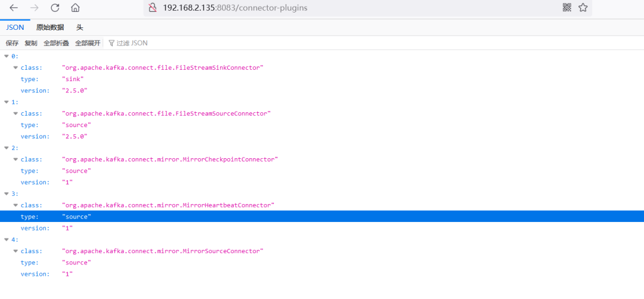Select item 4 type "source" value
This screenshot has width=644, height=299.
76,263
